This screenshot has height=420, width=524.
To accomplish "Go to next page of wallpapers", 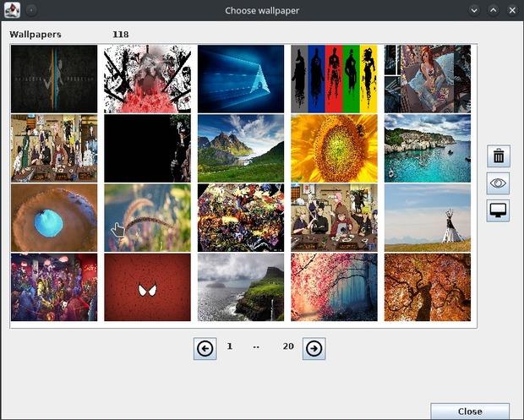I will coord(314,348).
